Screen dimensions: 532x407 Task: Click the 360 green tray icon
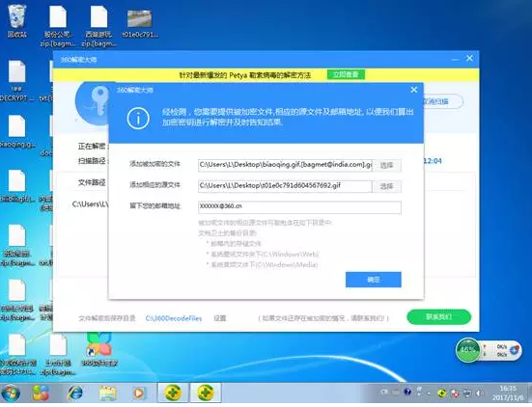click(x=442, y=393)
